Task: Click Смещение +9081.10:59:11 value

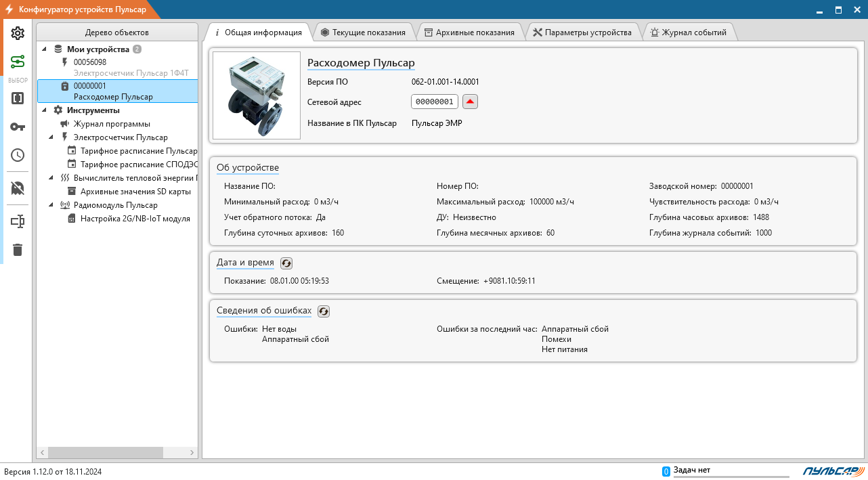Action: [x=509, y=280]
